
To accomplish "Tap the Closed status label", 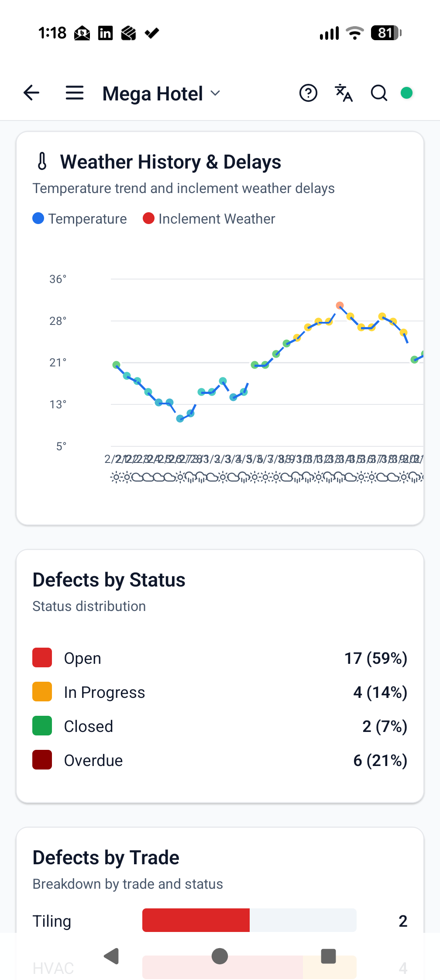I will click(x=89, y=726).
